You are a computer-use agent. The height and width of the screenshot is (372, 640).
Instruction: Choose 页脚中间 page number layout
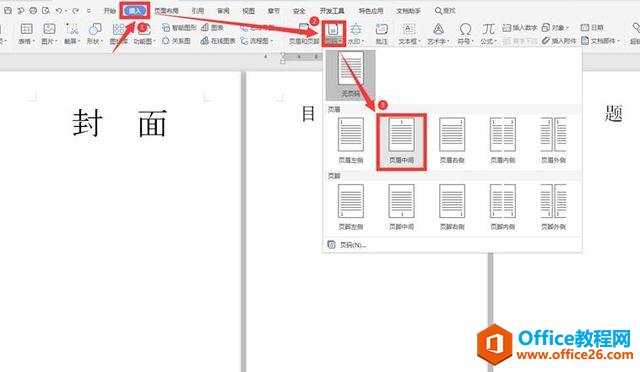402,207
